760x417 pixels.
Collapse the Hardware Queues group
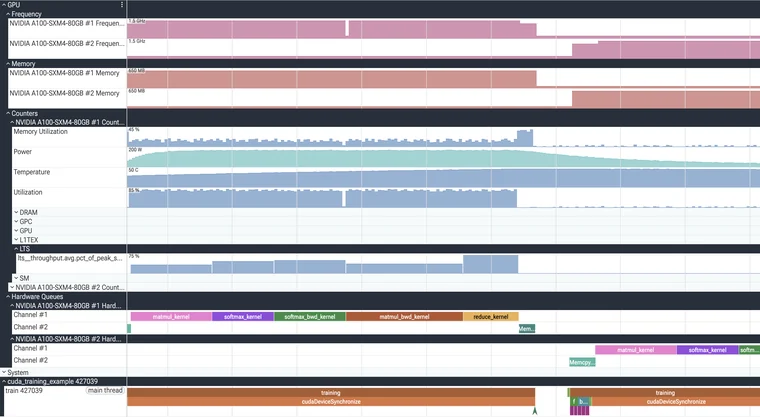pos(8,297)
